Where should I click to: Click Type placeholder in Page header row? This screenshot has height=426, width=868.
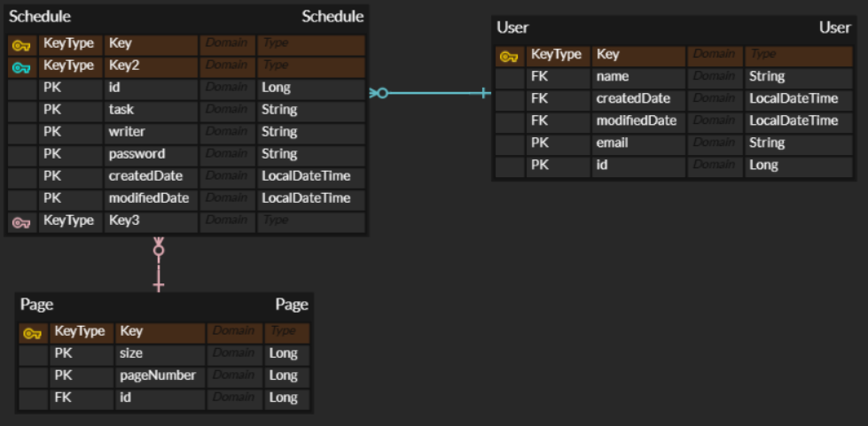pyautogui.click(x=287, y=333)
